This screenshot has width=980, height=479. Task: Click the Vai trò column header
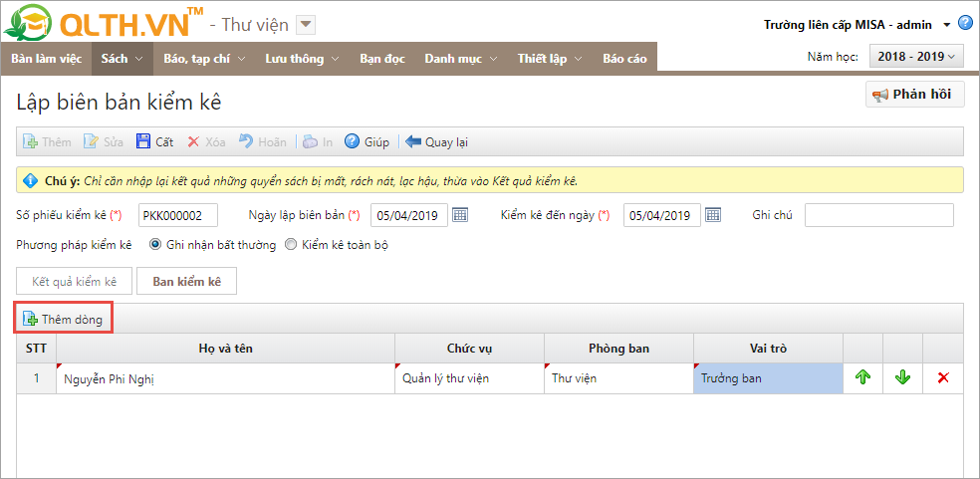768,349
